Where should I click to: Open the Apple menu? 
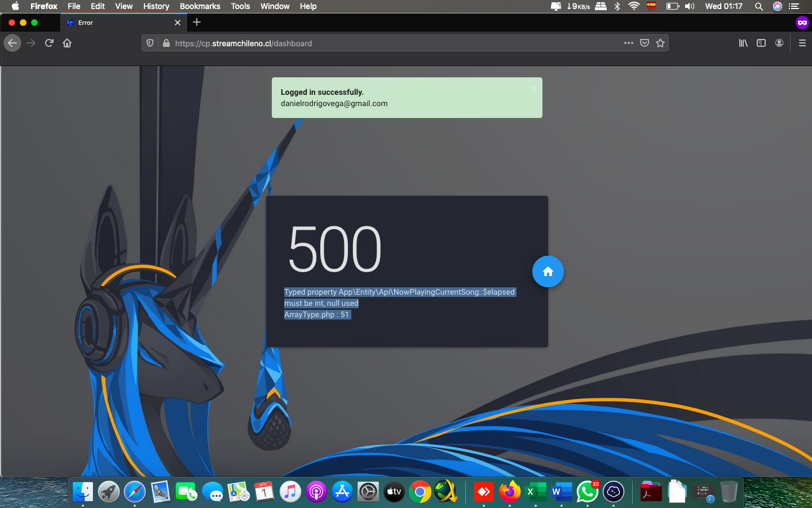tap(15, 6)
